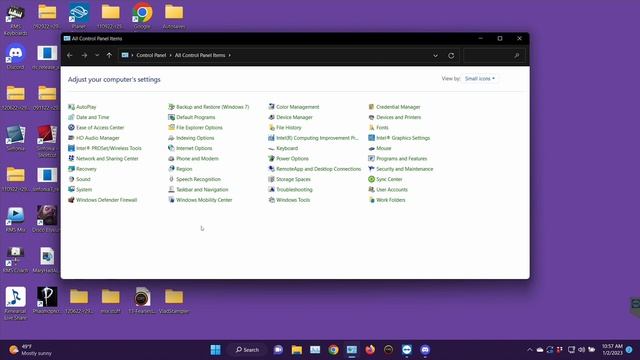
Task: Open the Windows Start button
Action: tap(216, 350)
